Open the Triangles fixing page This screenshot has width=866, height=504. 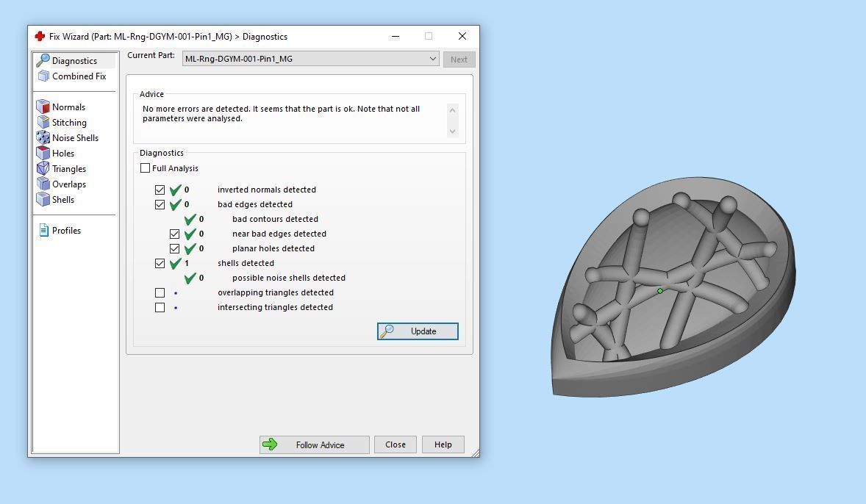click(69, 169)
